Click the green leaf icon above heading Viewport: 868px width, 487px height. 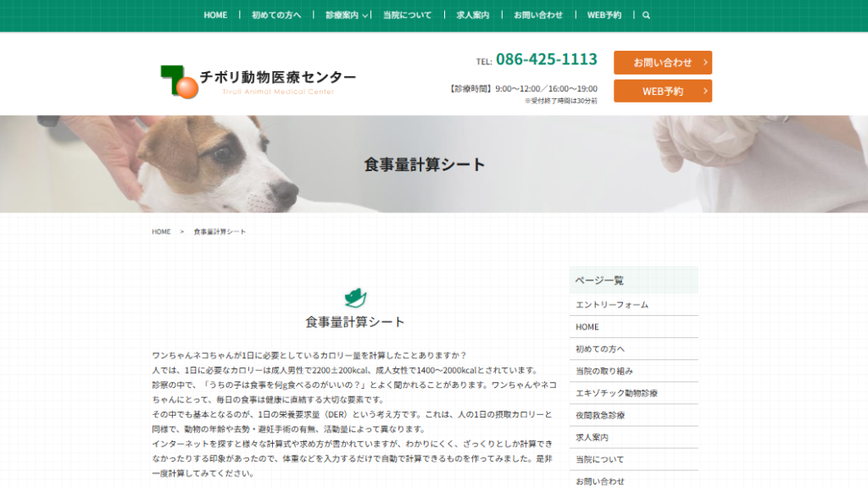point(355,298)
